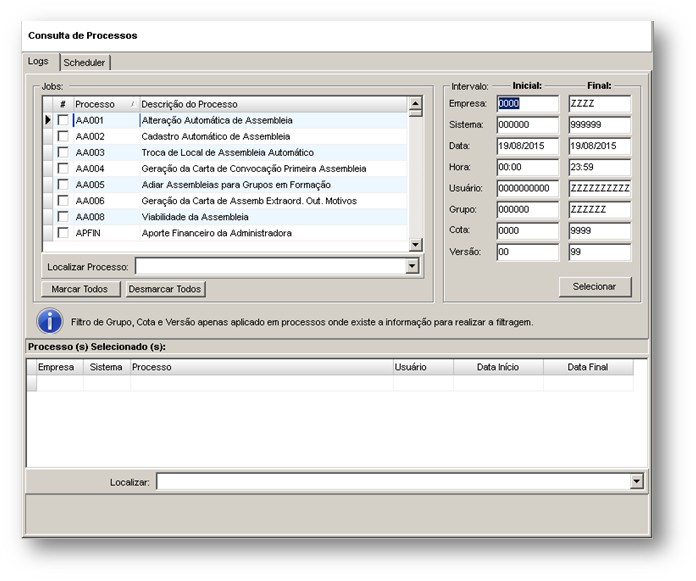This screenshot has width=696, height=581.
Task: Check the APFIN process checkbox
Action: [63, 233]
